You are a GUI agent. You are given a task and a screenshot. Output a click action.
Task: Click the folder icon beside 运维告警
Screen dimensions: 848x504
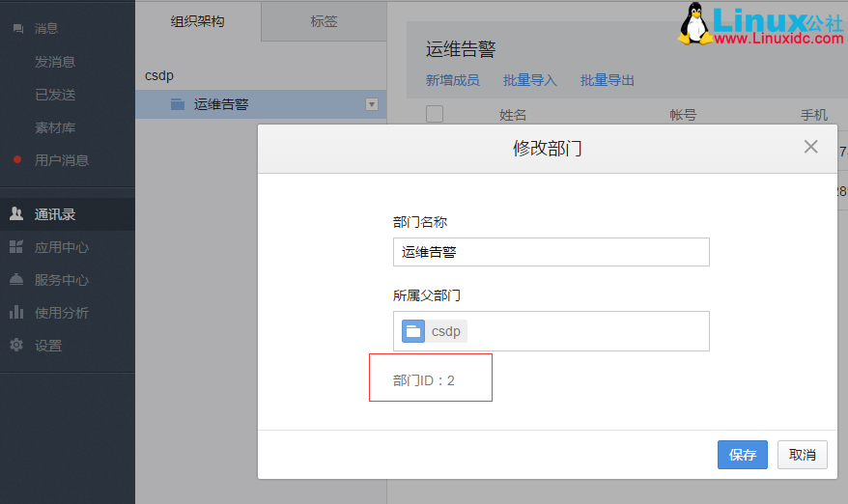coord(178,104)
